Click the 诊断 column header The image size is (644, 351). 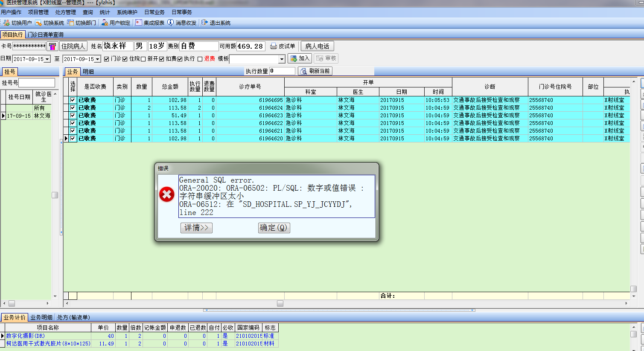[x=490, y=87]
